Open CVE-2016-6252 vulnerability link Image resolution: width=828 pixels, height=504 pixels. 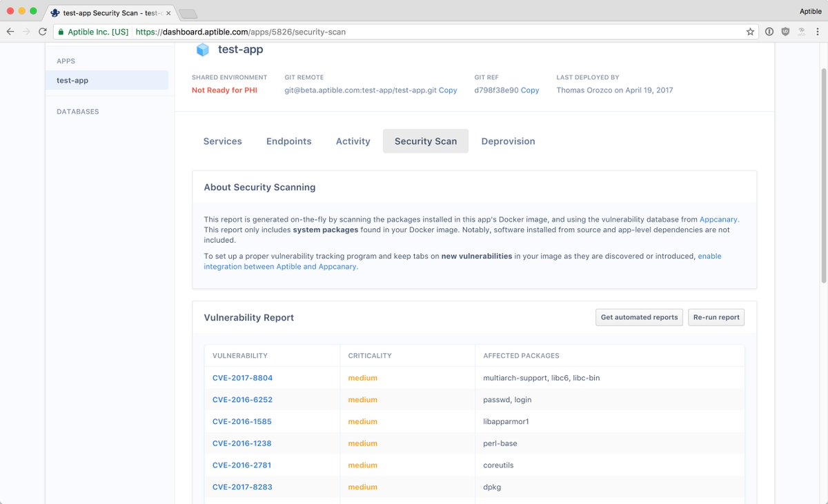tap(242, 400)
